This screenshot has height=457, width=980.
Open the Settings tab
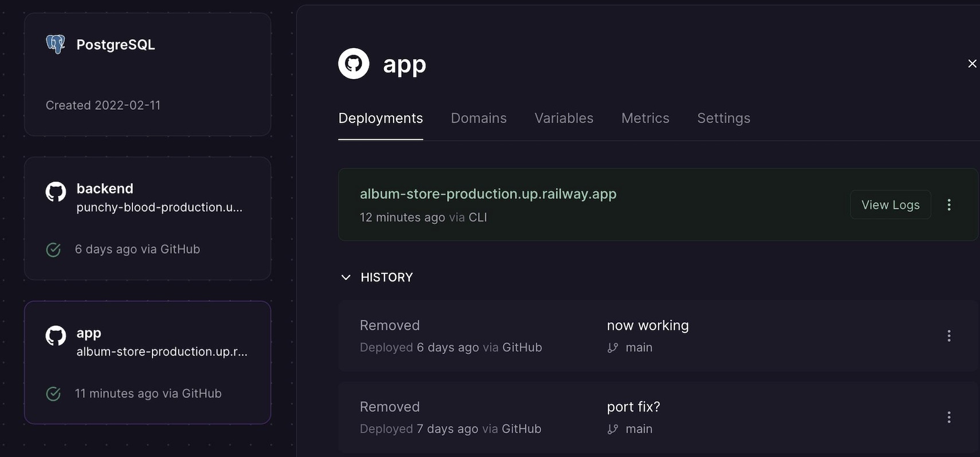click(723, 119)
